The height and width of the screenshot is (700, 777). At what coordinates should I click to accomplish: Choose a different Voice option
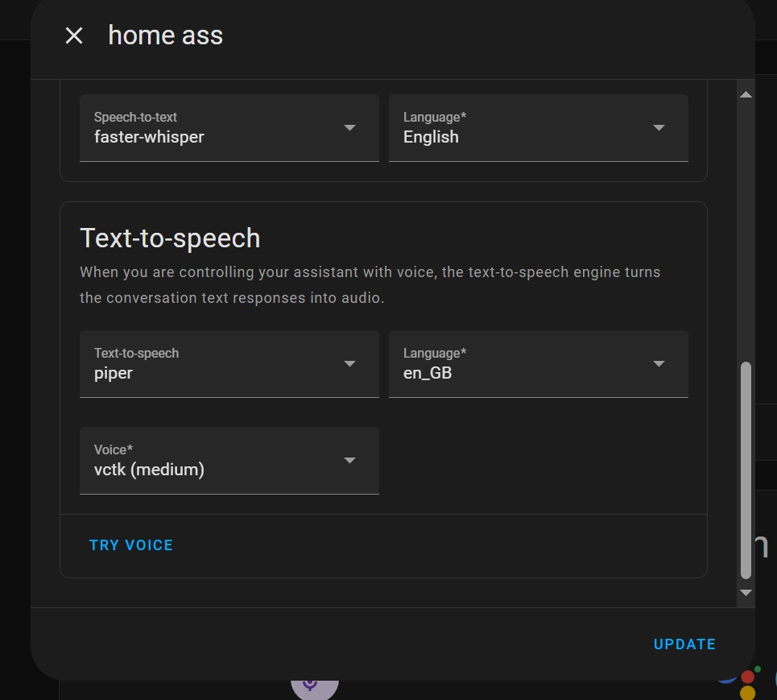tap(217, 461)
